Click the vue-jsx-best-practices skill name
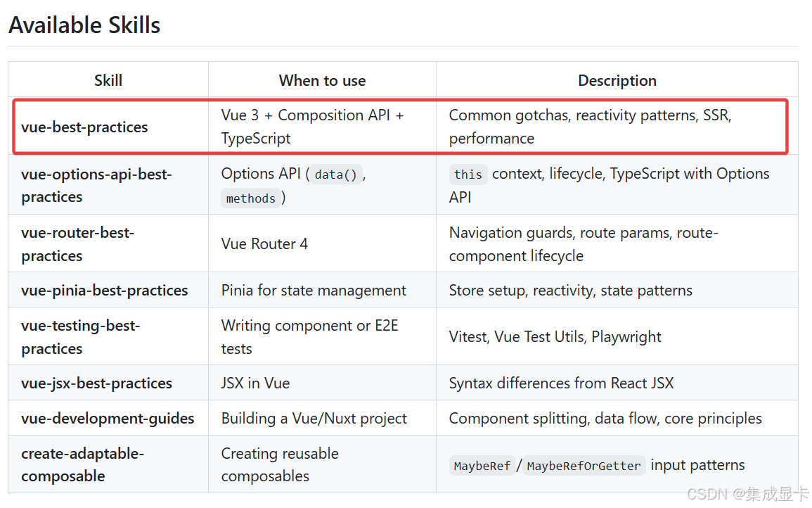812x508 pixels. 96,383
